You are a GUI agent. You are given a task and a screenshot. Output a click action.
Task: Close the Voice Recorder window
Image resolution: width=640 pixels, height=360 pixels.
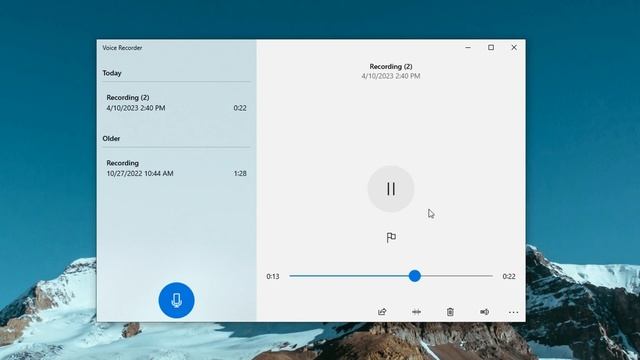[514, 47]
